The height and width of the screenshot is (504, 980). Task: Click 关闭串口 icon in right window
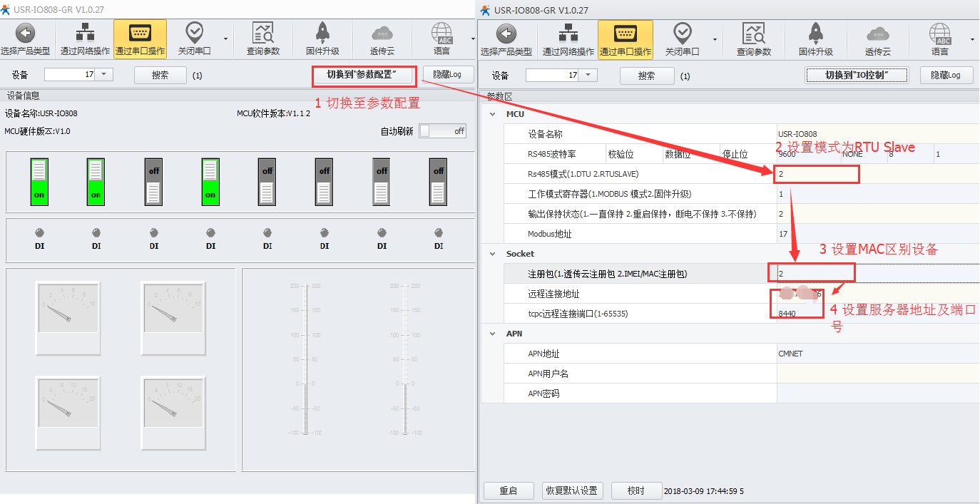pos(683,34)
